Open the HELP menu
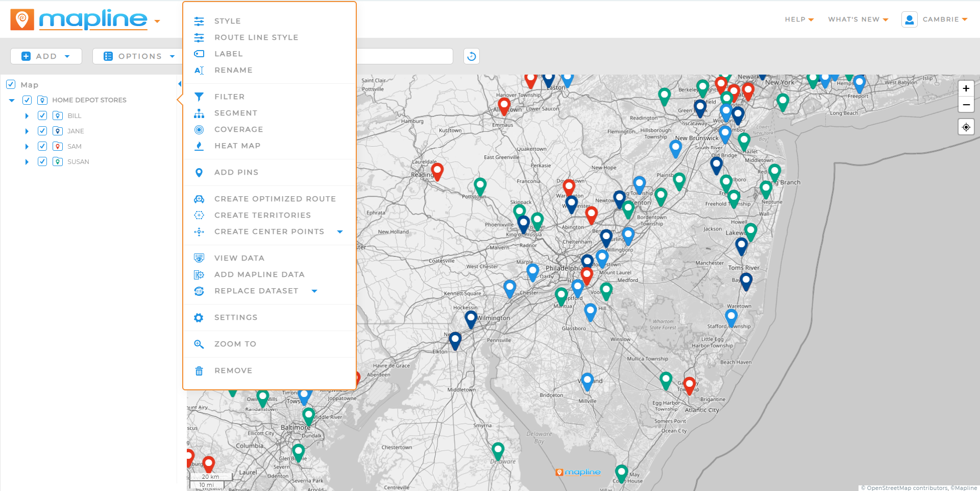Image resolution: width=980 pixels, height=491 pixels. pyautogui.click(x=799, y=19)
